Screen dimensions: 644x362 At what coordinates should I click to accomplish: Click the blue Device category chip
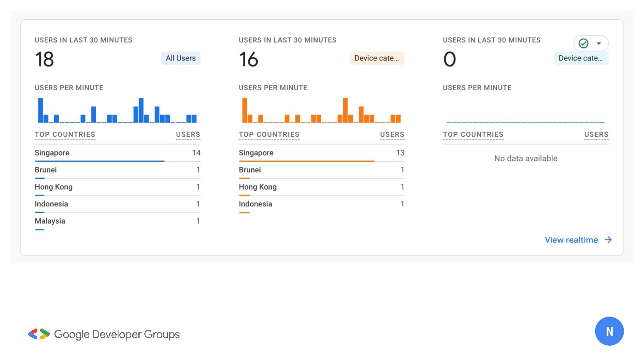[580, 58]
